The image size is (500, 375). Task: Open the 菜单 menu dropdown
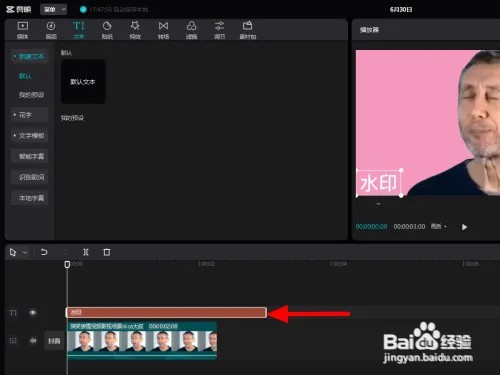pos(53,9)
